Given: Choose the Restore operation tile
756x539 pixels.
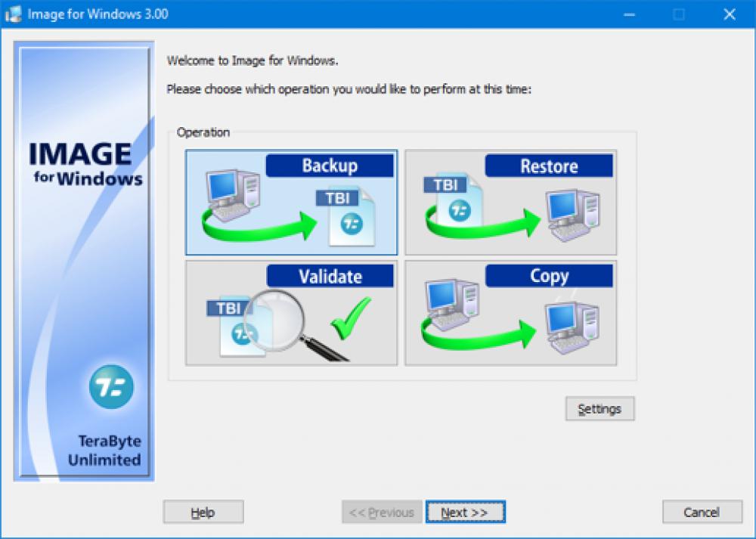Looking at the screenshot, I should pyautogui.click(x=510, y=202).
